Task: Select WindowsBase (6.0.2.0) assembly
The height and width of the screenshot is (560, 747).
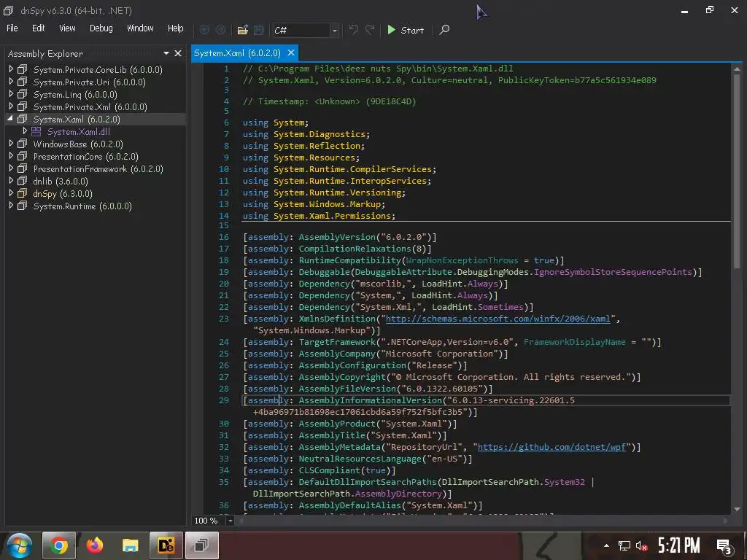Action: click(x=78, y=144)
